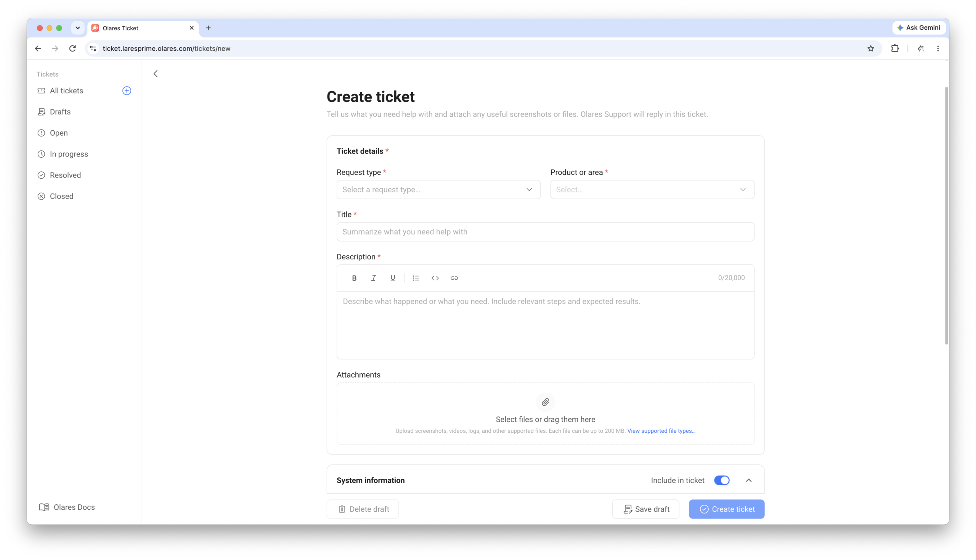
Task: Close the Olares Ticket tab
Action: (x=191, y=28)
